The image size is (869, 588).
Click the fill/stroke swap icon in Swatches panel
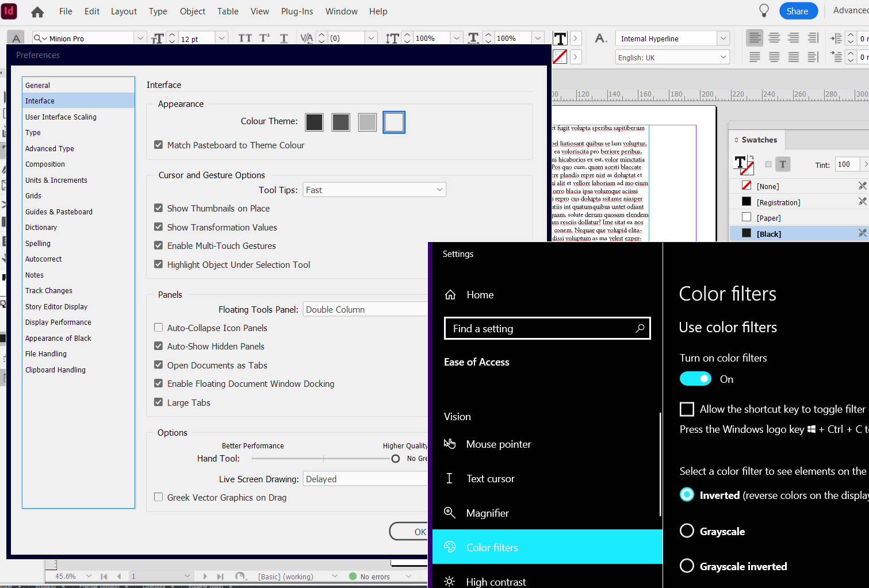click(752, 157)
